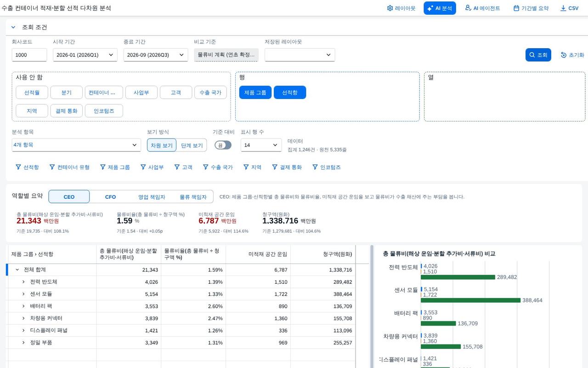Open the 컨테이너 유형 filter funnel

tap(52, 167)
